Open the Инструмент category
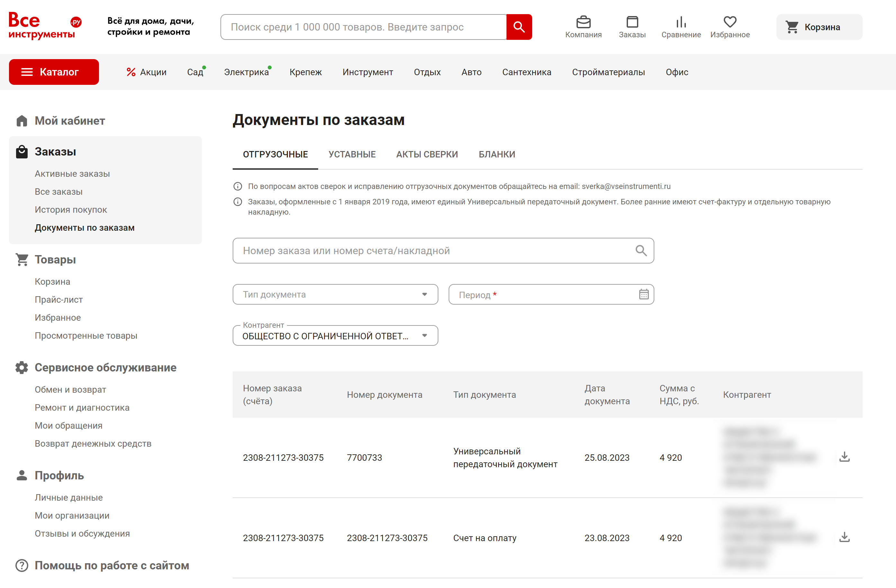This screenshot has height=588, width=896. click(368, 72)
